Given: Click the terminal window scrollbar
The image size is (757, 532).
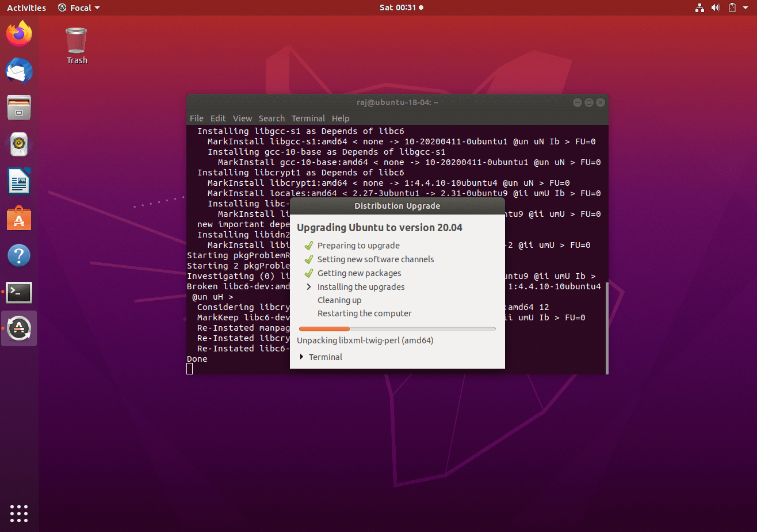Looking at the screenshot, I should pyautogui.click(x=606, y=328).
